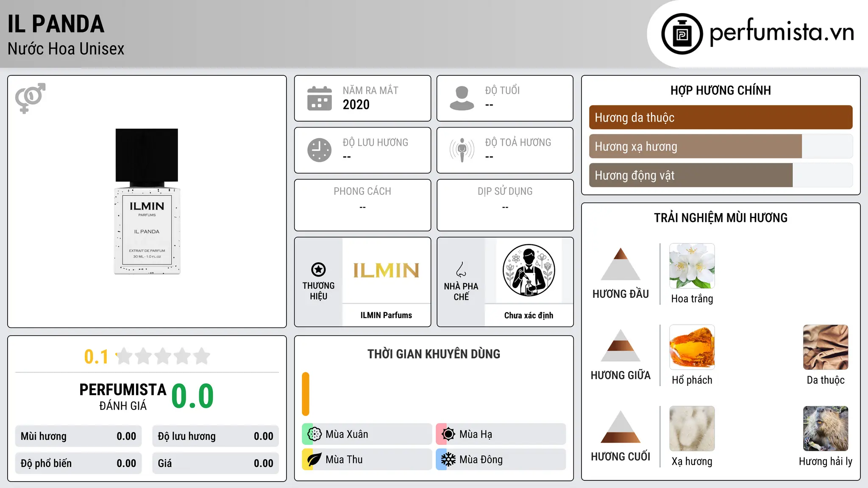
Task: Click the calendar icon beside Năm ra mắt
Action: pyautogui.click(x=320, y=98)
